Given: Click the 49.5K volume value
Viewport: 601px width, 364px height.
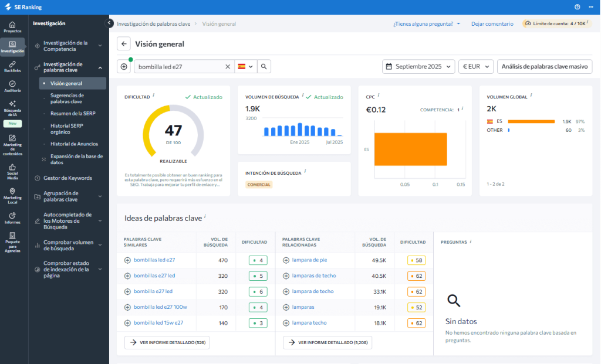Looking at the screenshot, I should click(x=379, y=260).
